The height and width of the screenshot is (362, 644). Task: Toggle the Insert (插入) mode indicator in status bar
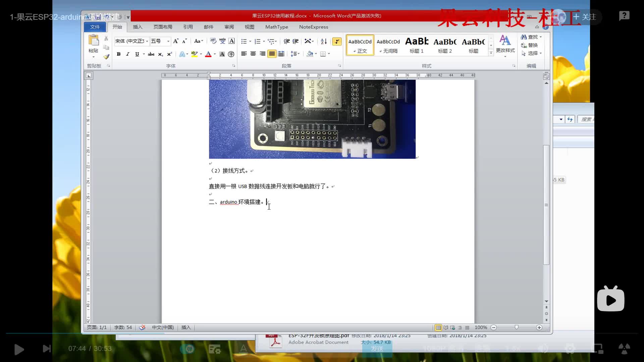(186, 327)
